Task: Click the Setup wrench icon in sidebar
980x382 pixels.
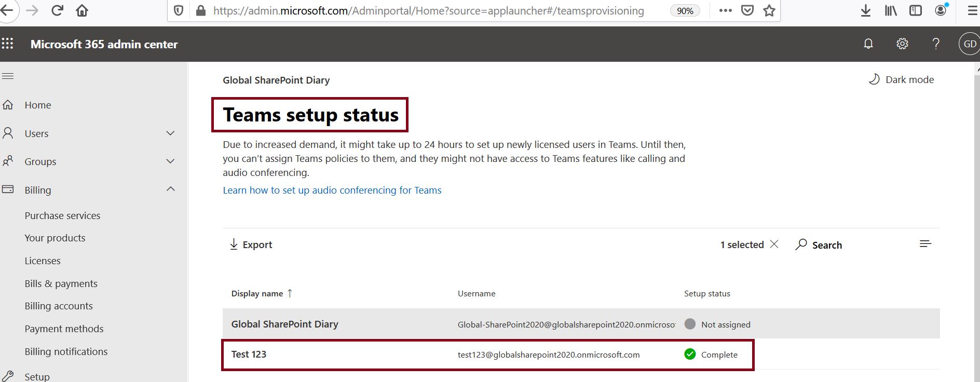Action: click(x=8, y=376)
